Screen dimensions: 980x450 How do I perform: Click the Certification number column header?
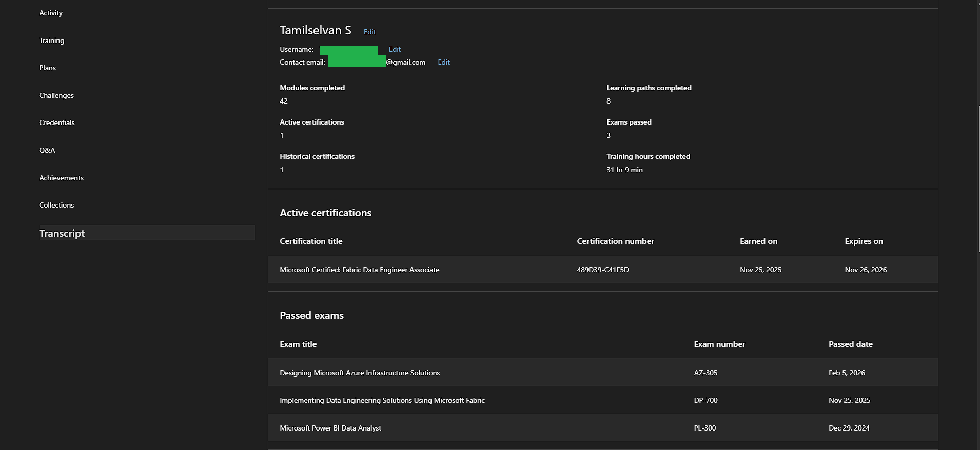tap(616, 241)
